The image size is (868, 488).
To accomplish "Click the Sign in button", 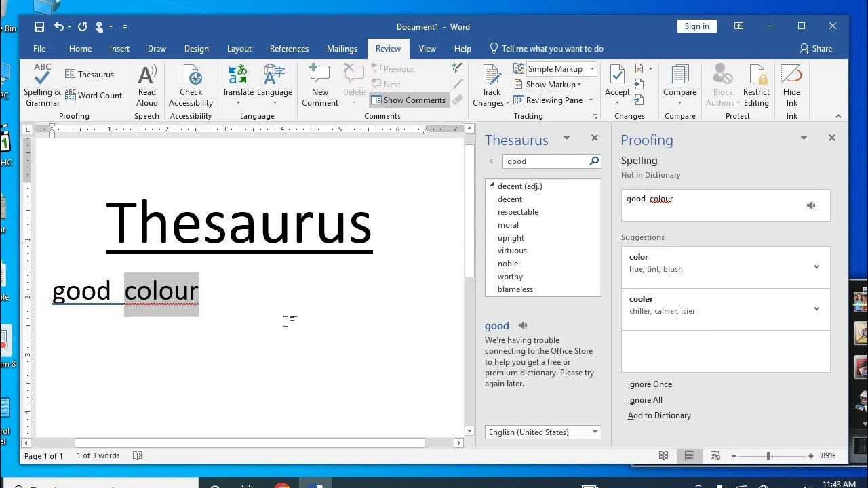I will pos(696,26).
